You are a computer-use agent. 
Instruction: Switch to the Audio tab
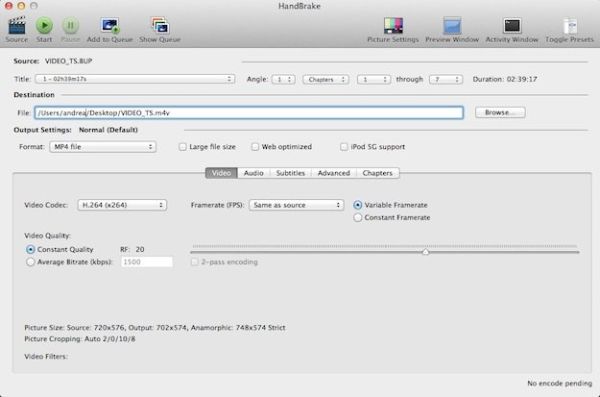(254, 173)
